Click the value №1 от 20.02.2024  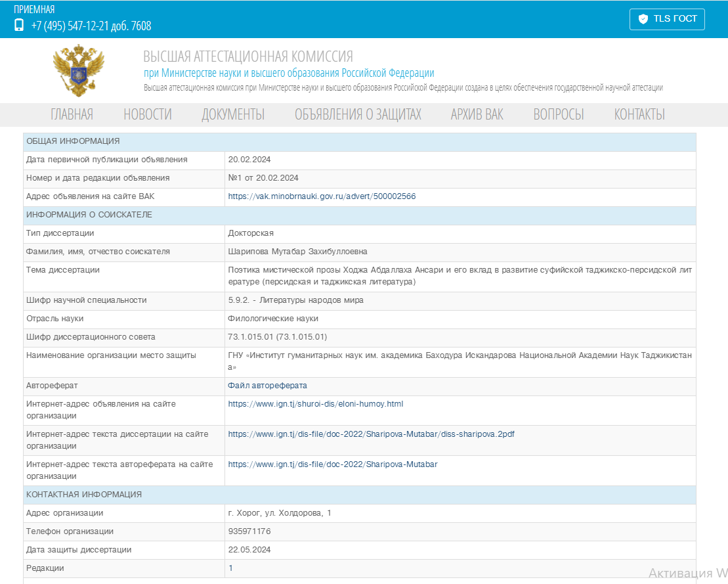[x=263, y=178]
